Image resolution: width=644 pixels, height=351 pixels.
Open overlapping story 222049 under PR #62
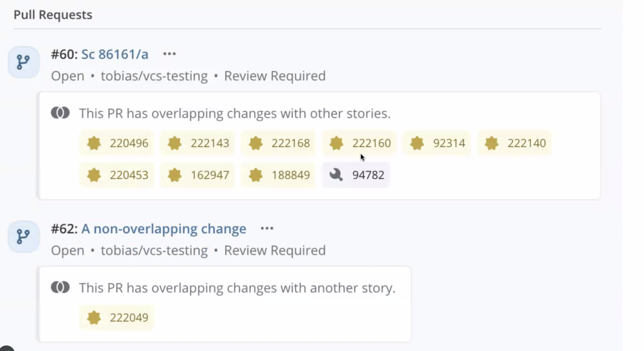[x=117, y=317]
